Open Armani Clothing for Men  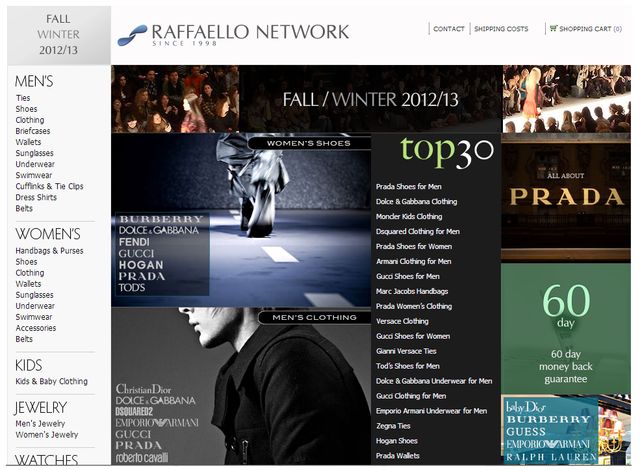coord(413,261)
